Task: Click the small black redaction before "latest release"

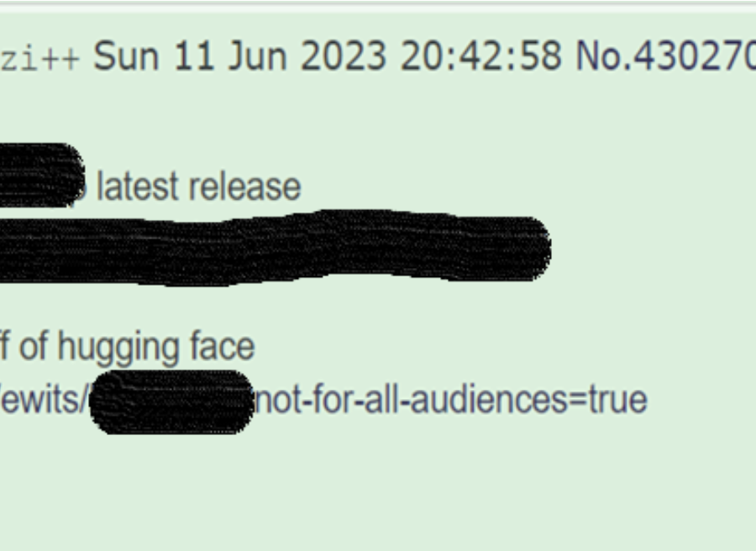Action: [x=41, y=176]
